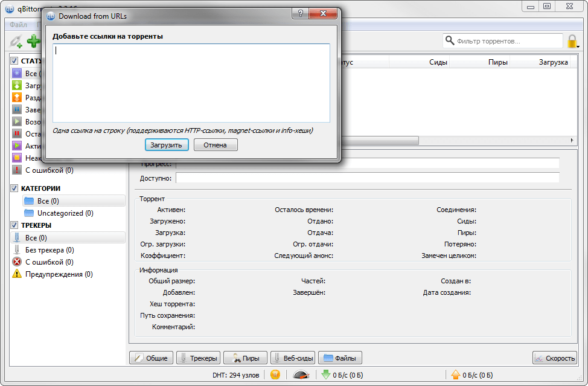
Task: Toggle the alternative speed limits speedometer icon
Action: 301,375
